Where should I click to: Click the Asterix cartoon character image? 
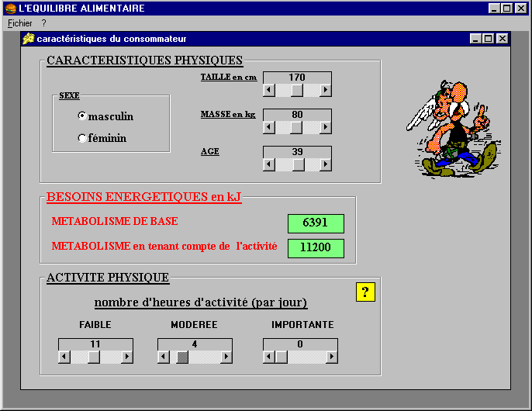[454, 129]
